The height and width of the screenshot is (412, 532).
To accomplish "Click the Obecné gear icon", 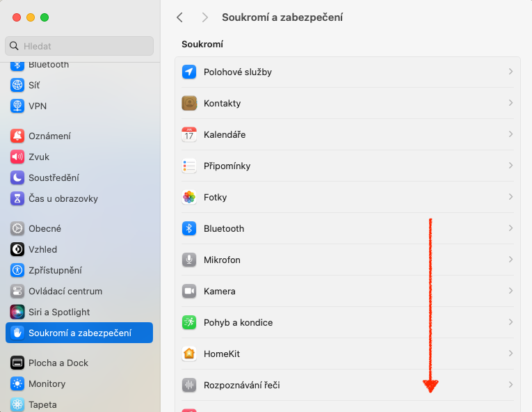I will [17, 228].
